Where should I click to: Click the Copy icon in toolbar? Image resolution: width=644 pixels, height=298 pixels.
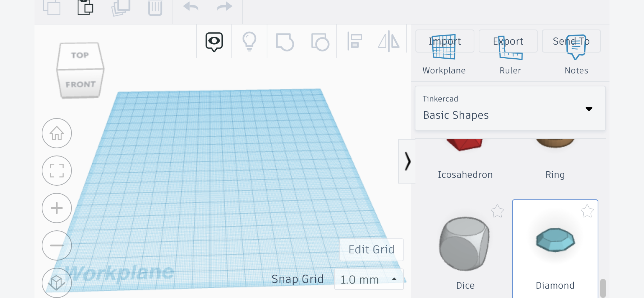(52, 7)
